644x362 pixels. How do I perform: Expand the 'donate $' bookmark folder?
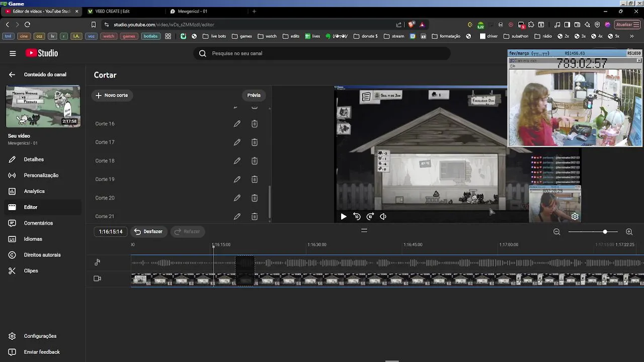click(x=366, y=36)
